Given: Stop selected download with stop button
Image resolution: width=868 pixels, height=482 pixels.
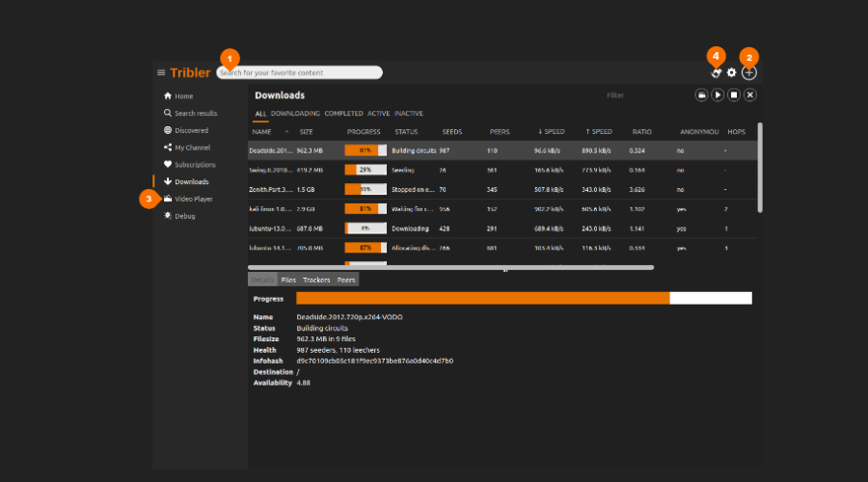Looking at the screenshot, I should coord(734,95).
